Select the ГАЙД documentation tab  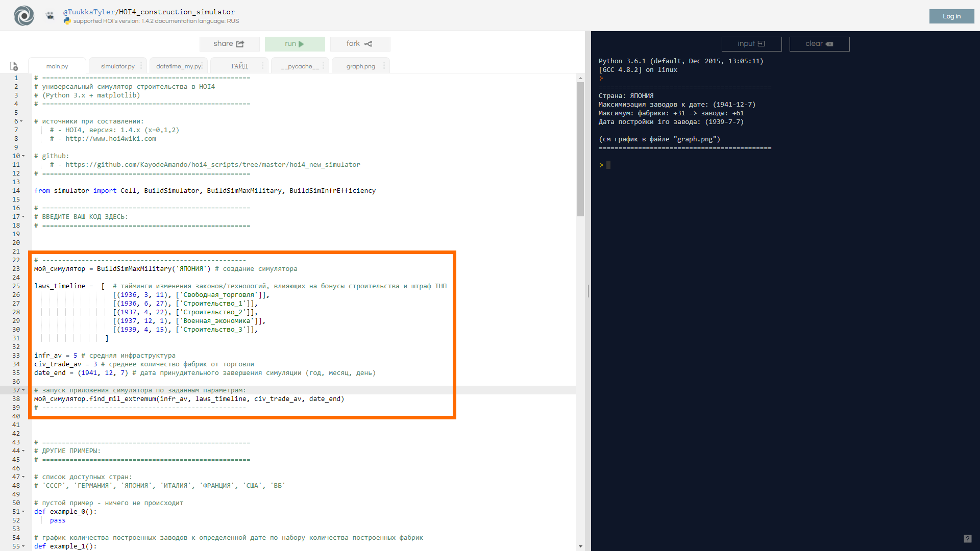click(x=239, y=65)
